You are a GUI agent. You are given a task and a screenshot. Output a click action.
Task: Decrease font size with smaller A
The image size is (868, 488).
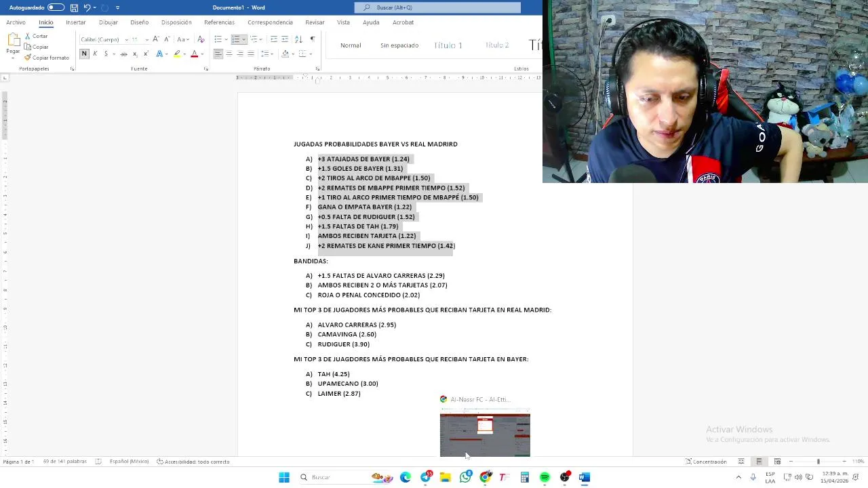(167, 39)
